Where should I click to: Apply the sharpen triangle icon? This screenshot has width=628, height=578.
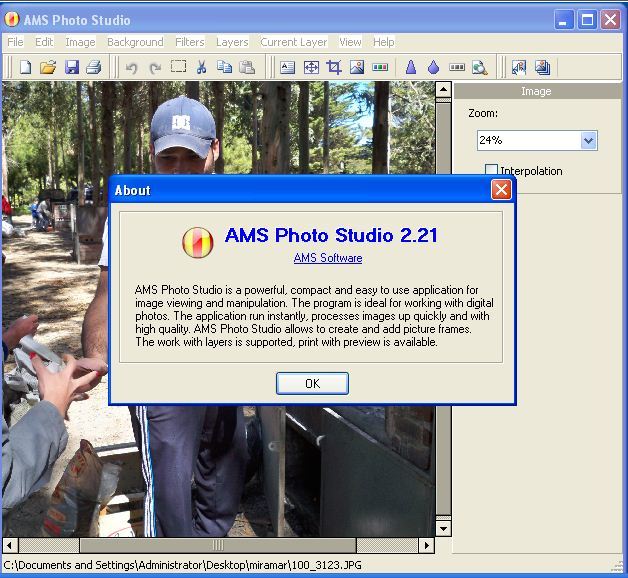click(411, 67)
